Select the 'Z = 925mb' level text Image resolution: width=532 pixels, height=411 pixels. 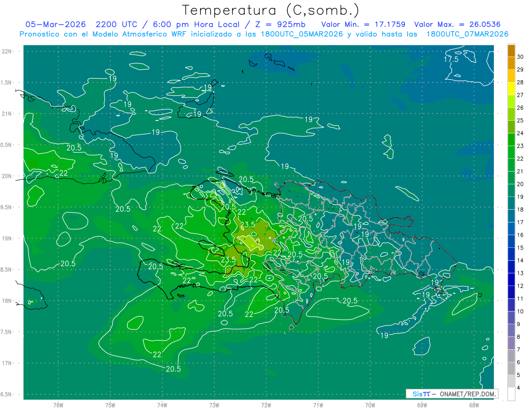[280, 24]
